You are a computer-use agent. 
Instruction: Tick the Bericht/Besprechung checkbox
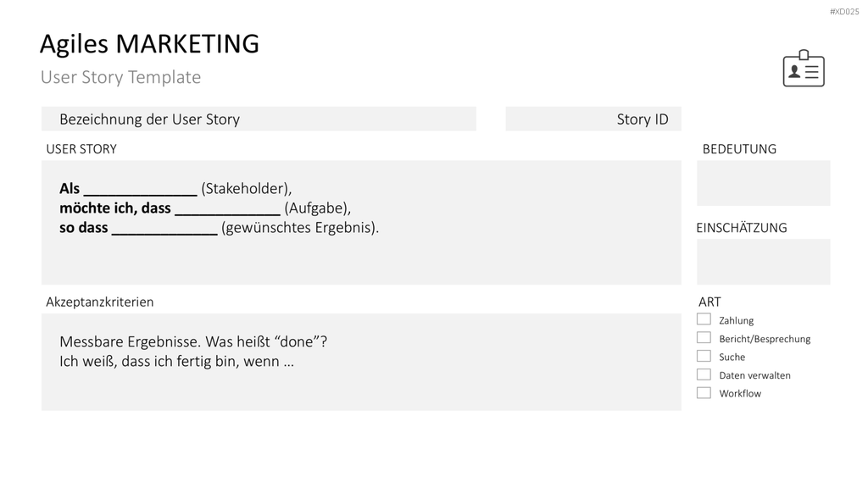(x=704, y=337)
